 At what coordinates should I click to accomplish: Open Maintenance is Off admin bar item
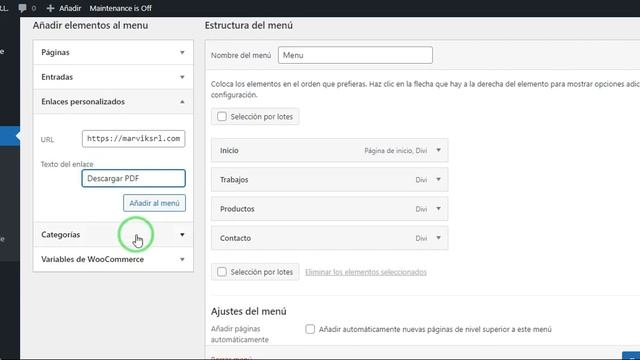click(120, 8)
